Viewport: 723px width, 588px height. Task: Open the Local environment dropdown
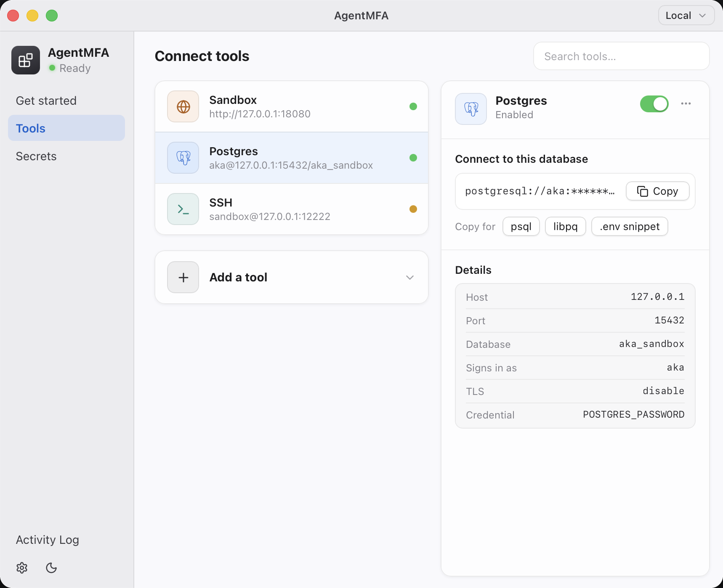pyautogui.click(x=686, y=16)
